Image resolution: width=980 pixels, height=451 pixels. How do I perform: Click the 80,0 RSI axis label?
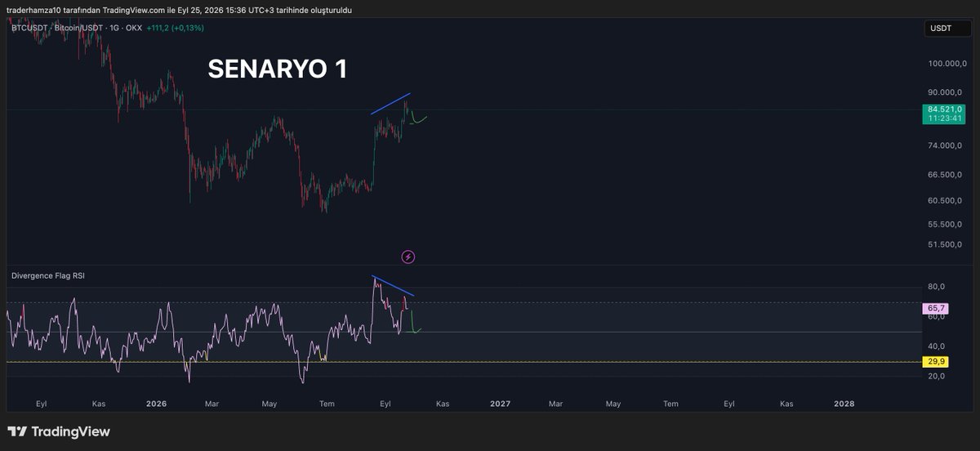[x=937, y=287]
